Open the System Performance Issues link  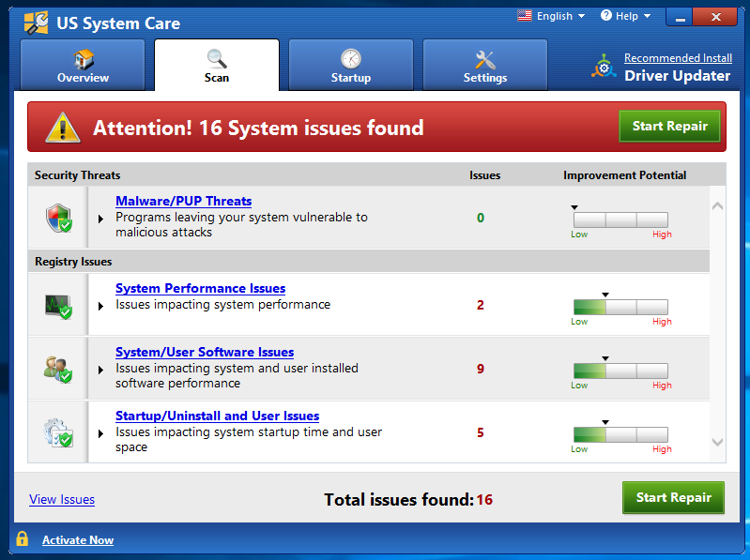pyautogui.click(x=201, y=288)
